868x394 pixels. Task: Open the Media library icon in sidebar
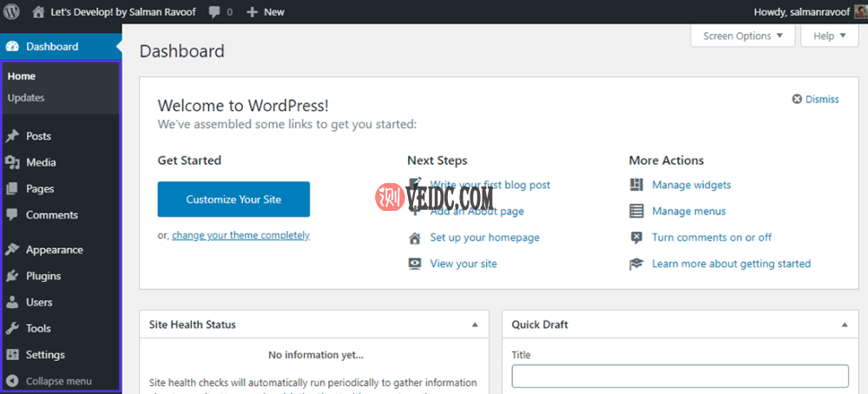click(12, 162)
